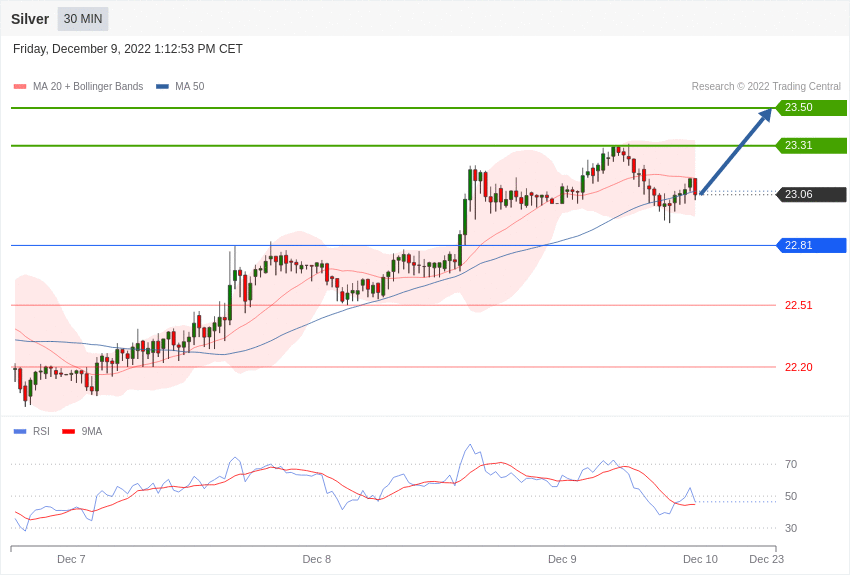Viewport: 850px width, 576px height.
Task: Click the red 9MA legend swatch
Action: click(x=68, y=432)
